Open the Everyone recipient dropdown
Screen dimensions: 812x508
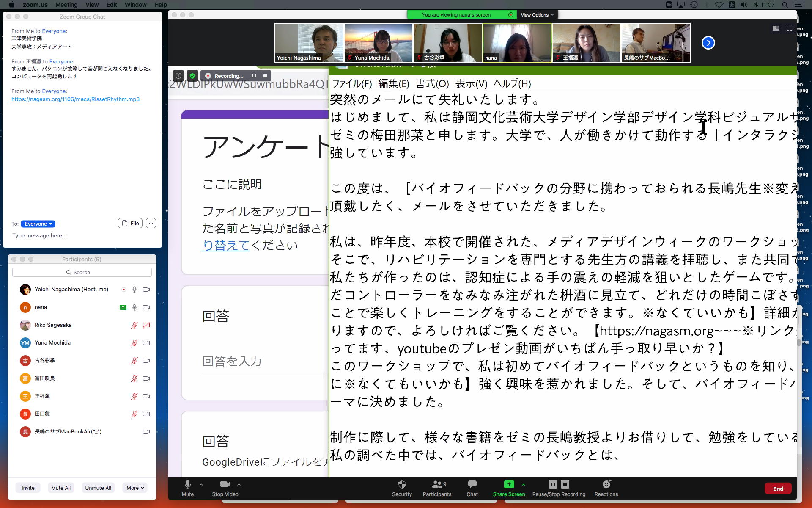(38, 224)
